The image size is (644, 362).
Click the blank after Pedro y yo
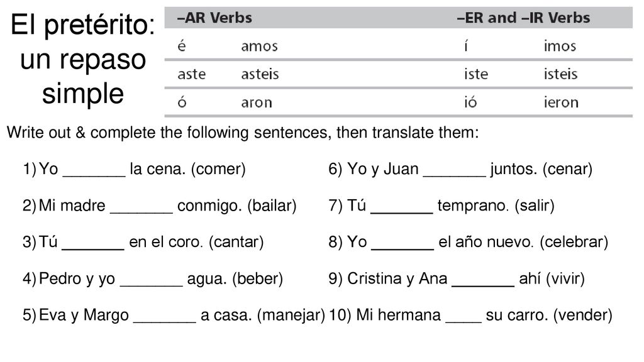click(x=152, y=282)
